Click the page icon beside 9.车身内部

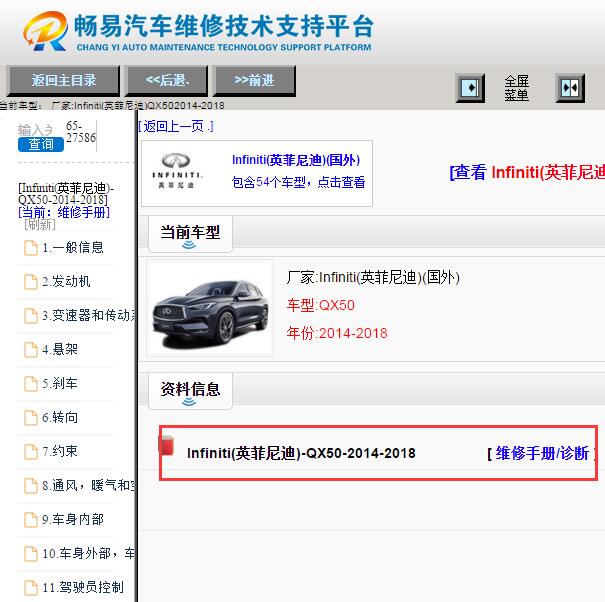pyautogui.click(x=31, y=519)
